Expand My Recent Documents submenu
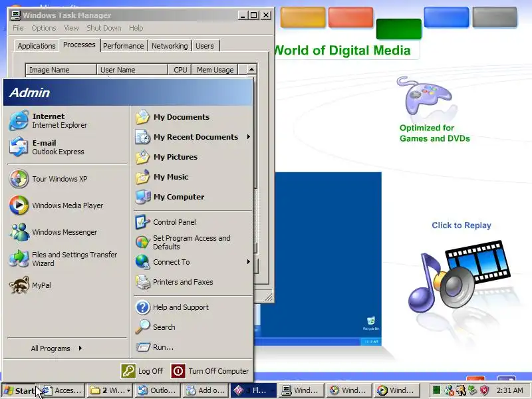The width and height of the screenshot is (532, 399). (x=193, y=137)
